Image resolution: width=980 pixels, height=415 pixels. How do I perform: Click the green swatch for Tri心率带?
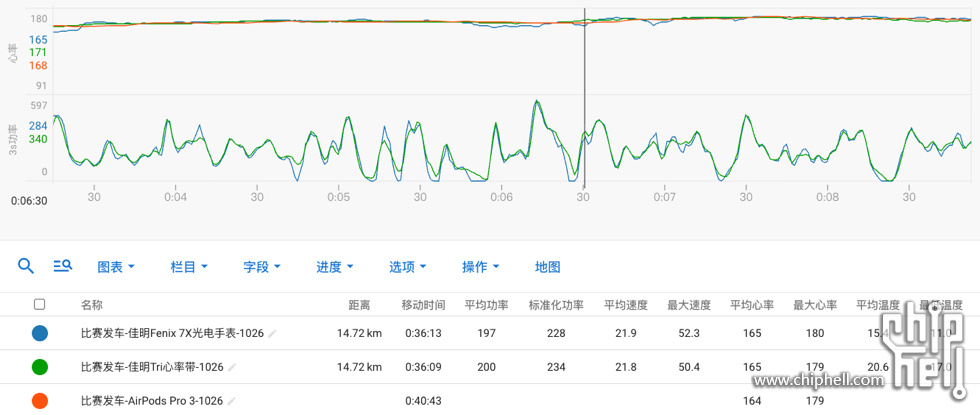[x=40, y=368]
